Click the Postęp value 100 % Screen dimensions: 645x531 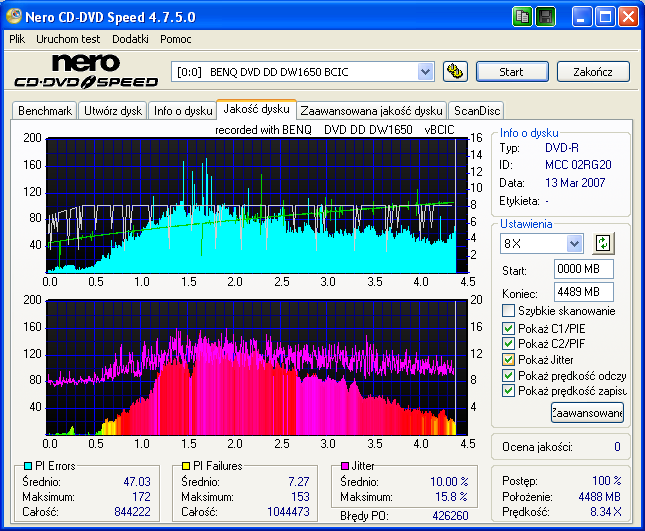607,480
